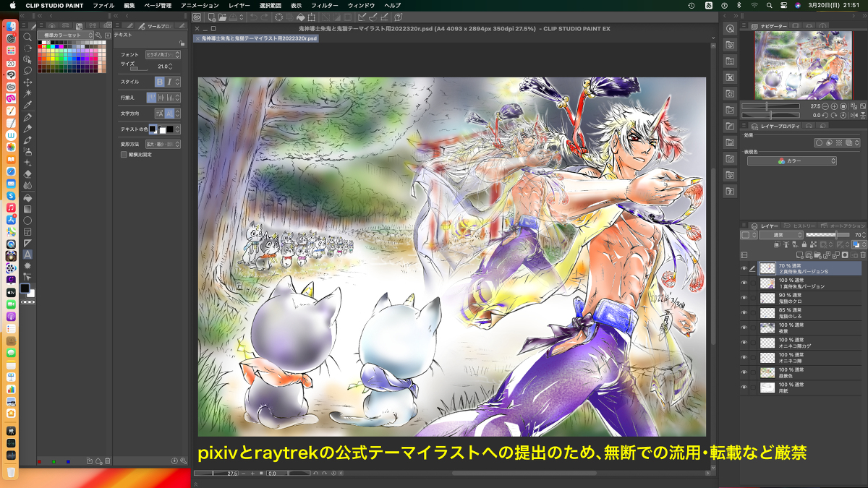Image resolution: width=868 pixels, height=488 pixels.
Task: Open the フォント font dropdown
Action: pyautogui.click(x=163, y=54)
